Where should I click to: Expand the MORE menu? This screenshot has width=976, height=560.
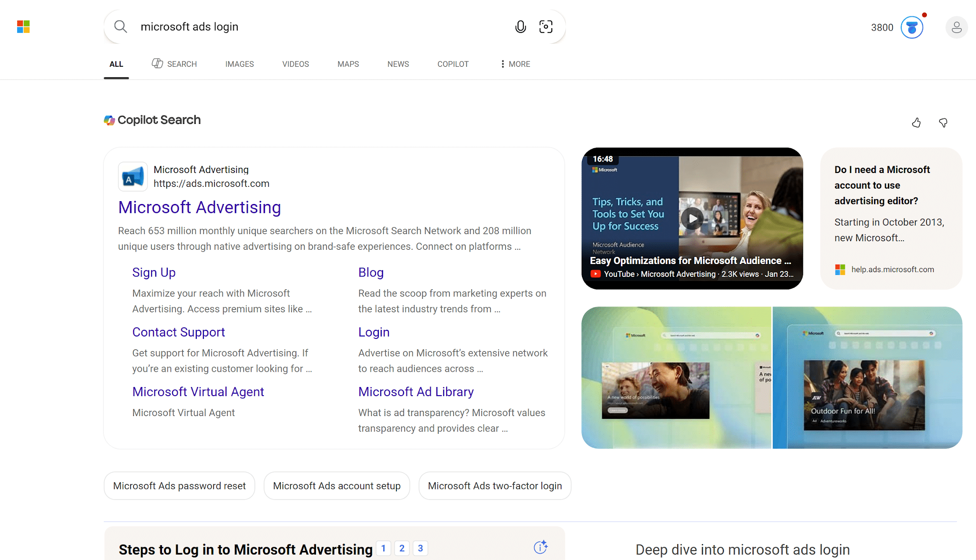pos(515,64)
